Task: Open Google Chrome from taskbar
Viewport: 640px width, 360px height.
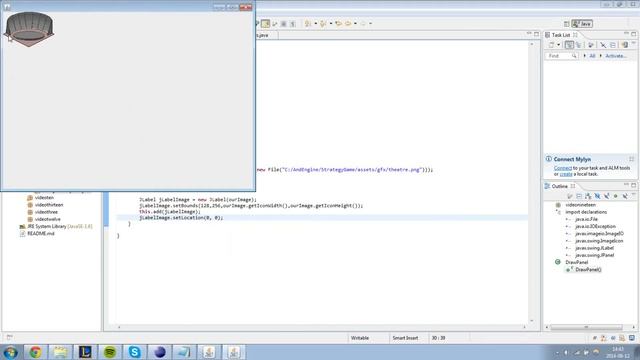Action: tap(35, 352)
